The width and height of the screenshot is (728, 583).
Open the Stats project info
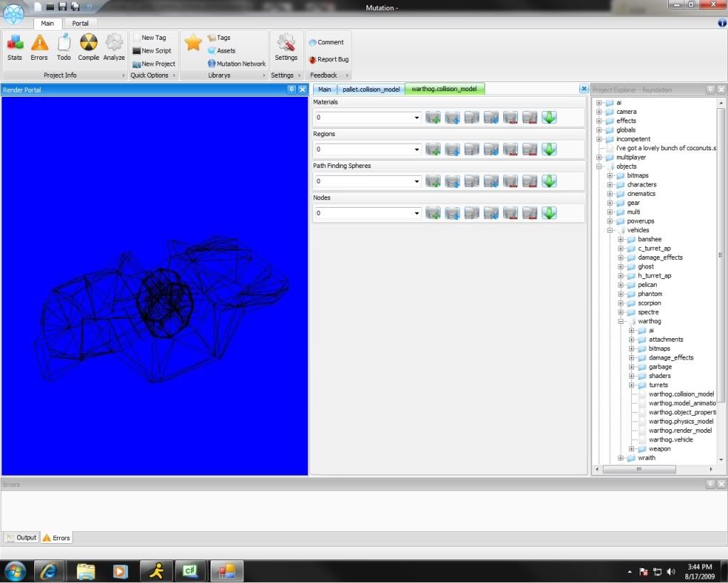tap(14, 48)
